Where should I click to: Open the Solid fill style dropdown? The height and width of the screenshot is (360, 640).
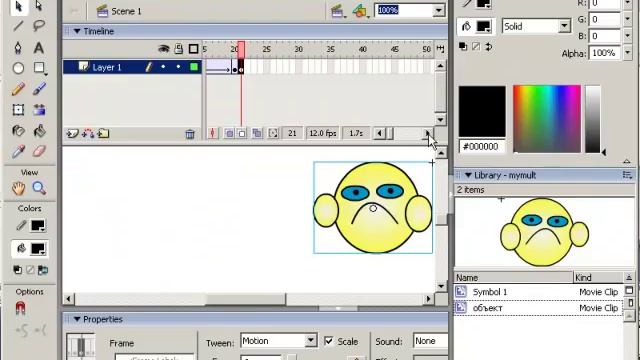tap(564, 26)
